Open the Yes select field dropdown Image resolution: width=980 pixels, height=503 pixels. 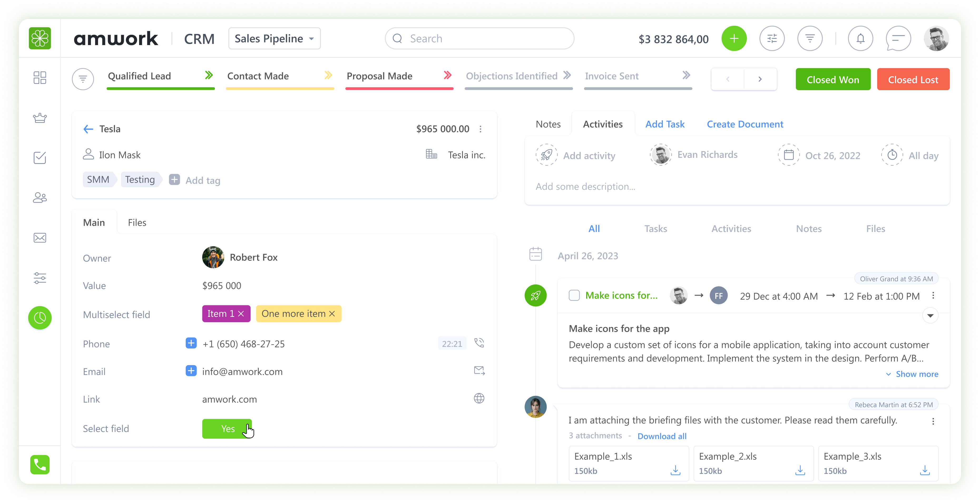(x=227, y=429)
